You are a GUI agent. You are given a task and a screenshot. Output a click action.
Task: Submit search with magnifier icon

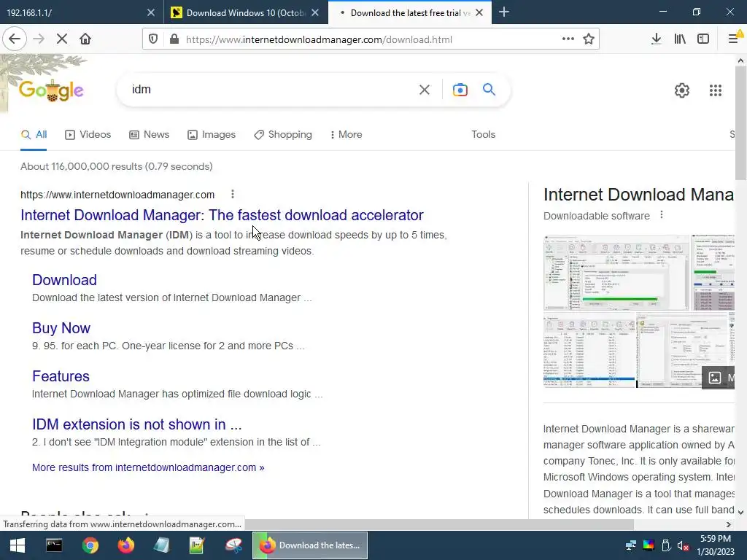click(489, 89)
